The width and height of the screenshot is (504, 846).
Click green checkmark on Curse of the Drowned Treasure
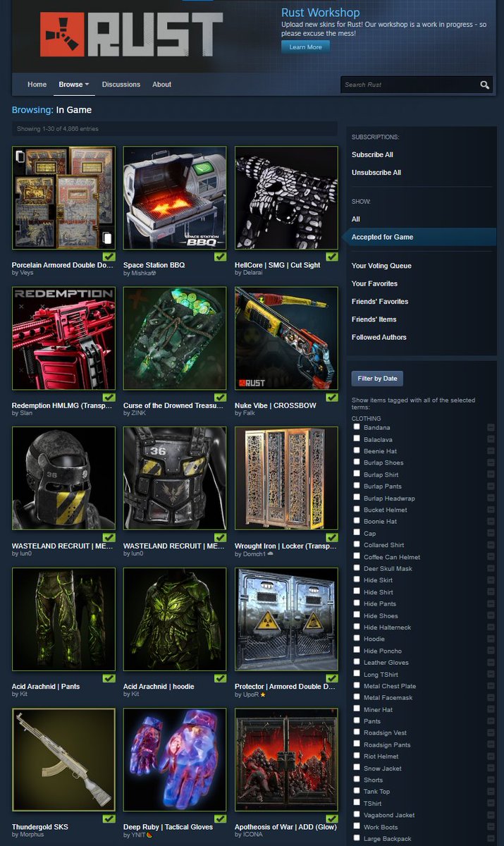tap(221, 397)
